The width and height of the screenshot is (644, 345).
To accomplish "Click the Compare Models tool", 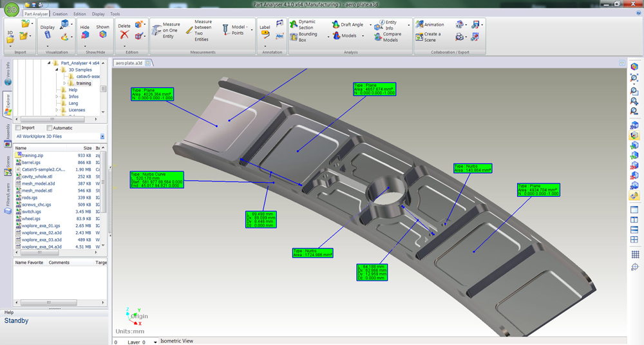I will coord(387,36).
